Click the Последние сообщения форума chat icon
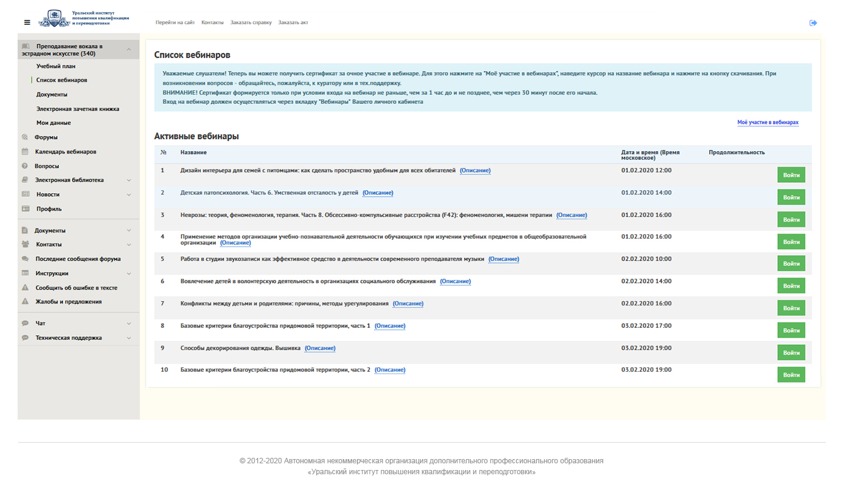 [x=25, y=259]
